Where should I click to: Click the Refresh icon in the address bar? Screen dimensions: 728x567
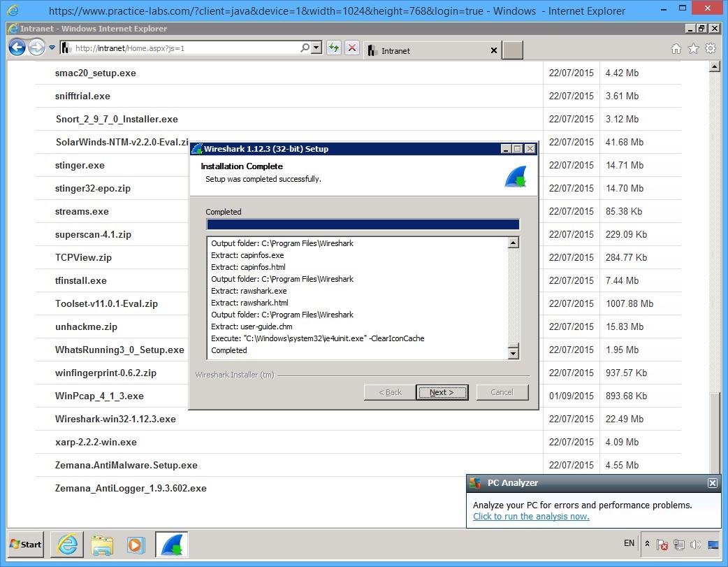(x=333, y=48)
